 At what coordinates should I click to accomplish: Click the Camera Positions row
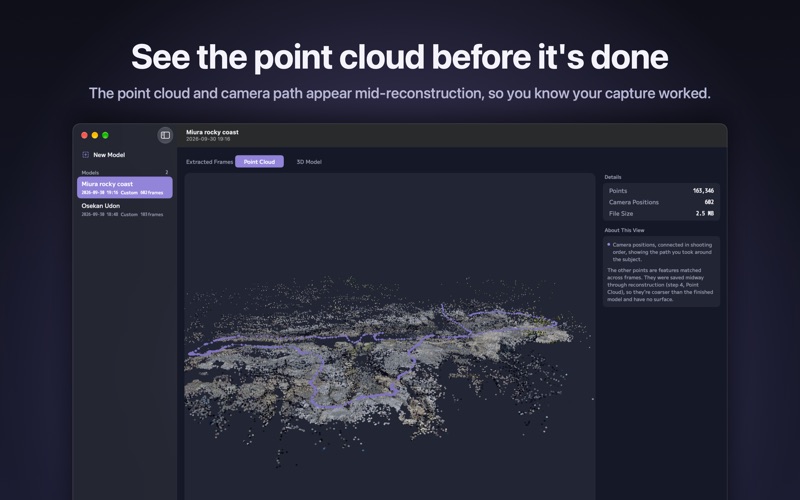click(x=661, y=202)
